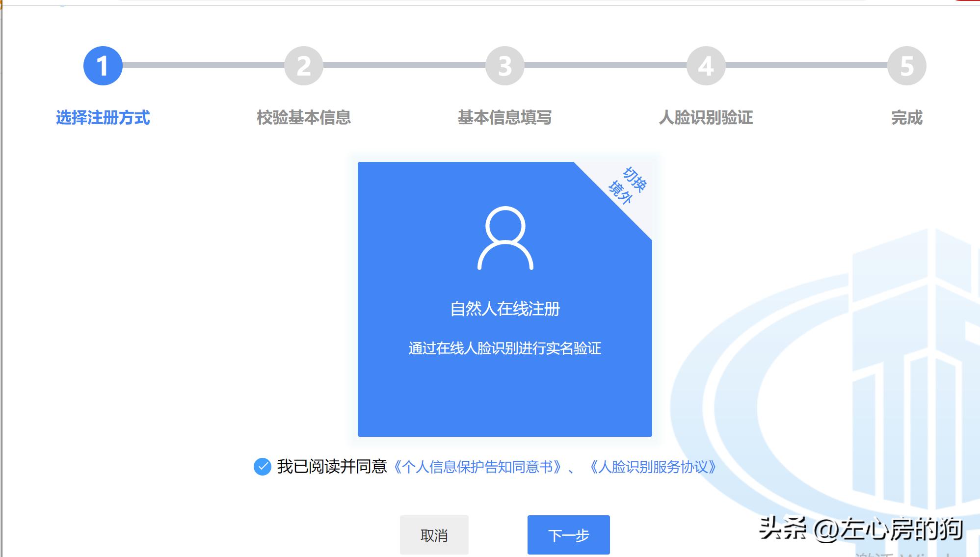The height and width of the screenshot is (557, 980).
Task: Switch to the 人脸识别验证 step
Action: (707, 118)
